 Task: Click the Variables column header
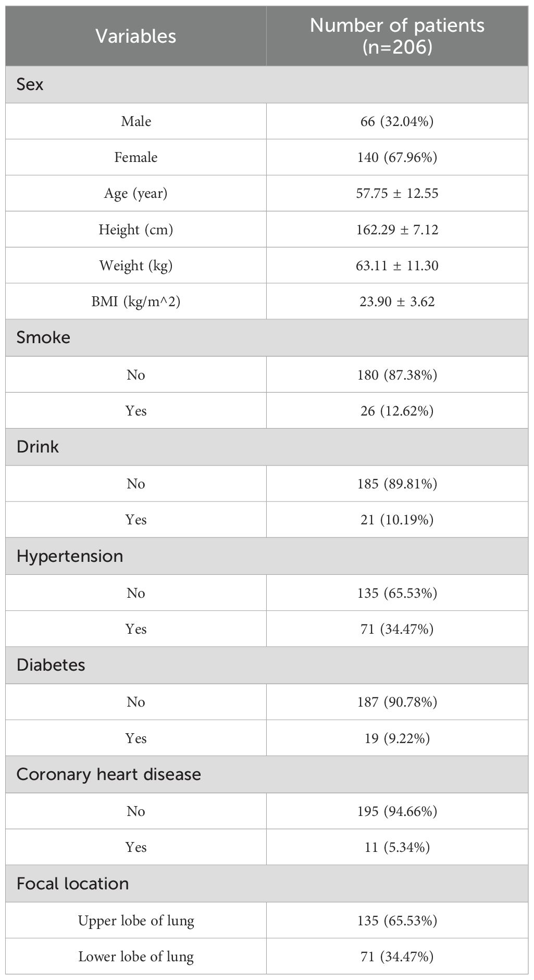tap(135, 36)
